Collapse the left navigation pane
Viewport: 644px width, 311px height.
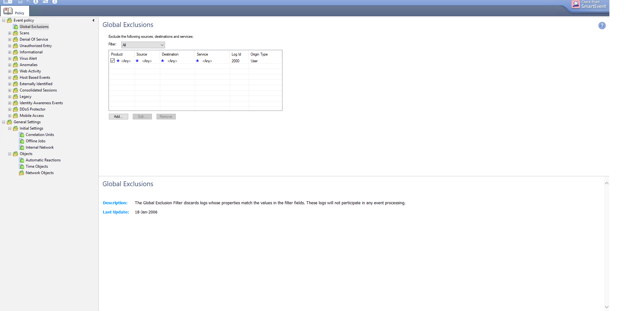[94, 20]
